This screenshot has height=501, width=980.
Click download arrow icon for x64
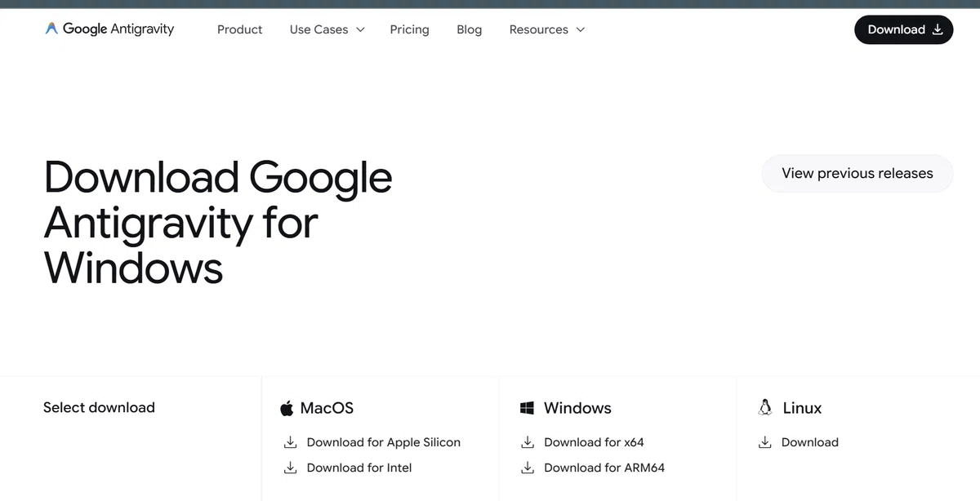click(x=527, y=442)
